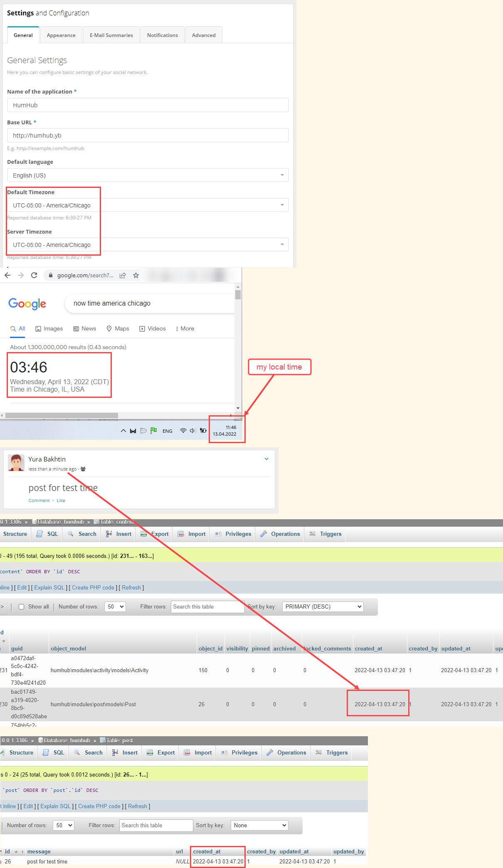503x868 pixels.
Task: Reload the Google search page
Action: (x=34, y=275)
